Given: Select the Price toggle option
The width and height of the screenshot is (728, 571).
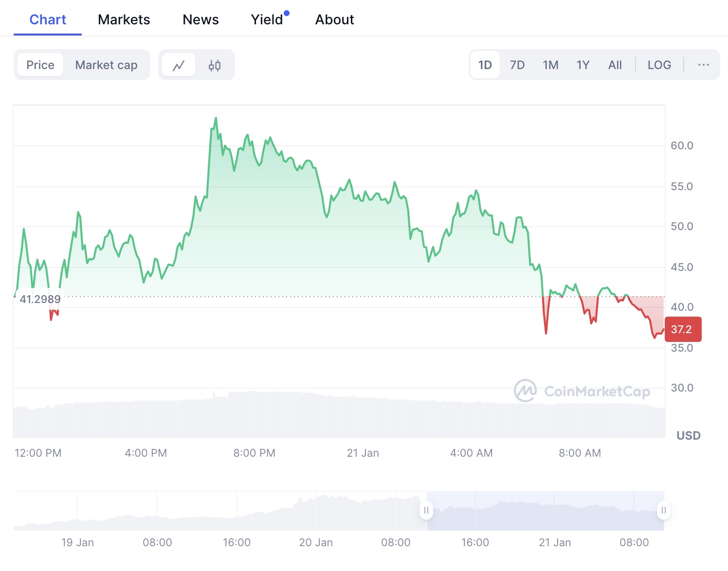Looking at the screenshot, I should 40,65.
